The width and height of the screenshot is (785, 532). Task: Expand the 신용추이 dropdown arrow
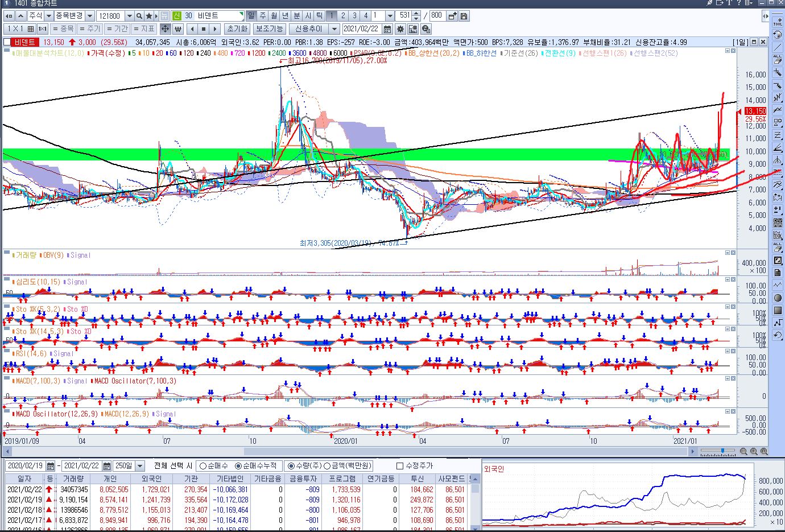[334, 29]
